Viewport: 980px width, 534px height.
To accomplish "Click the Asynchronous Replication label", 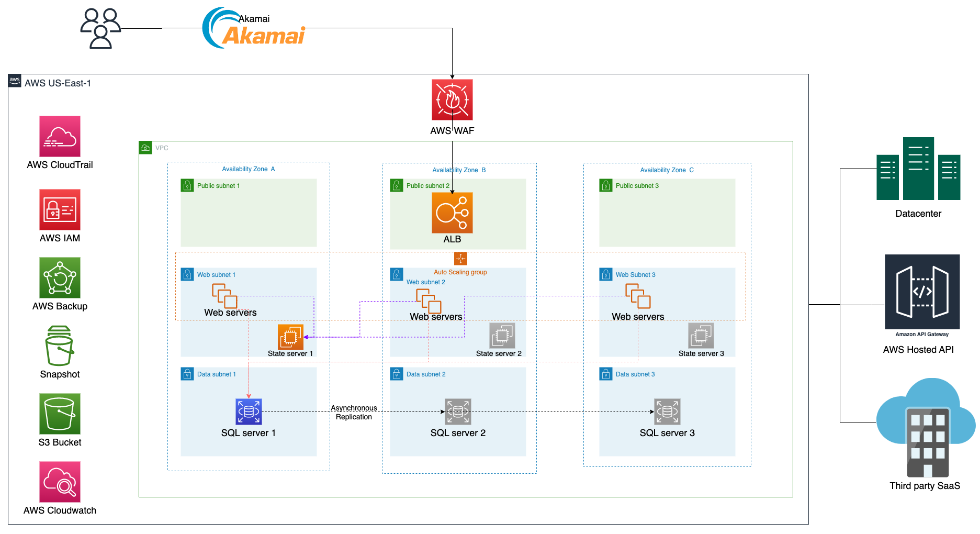I will click(x=354, y=413).
